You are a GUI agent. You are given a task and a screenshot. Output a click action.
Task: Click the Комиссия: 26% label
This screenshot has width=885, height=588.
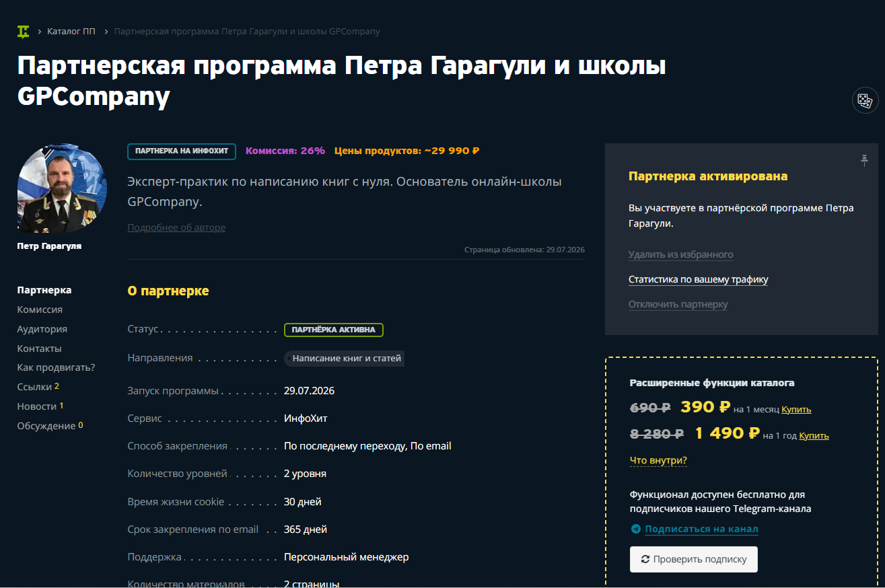(285, 151)
